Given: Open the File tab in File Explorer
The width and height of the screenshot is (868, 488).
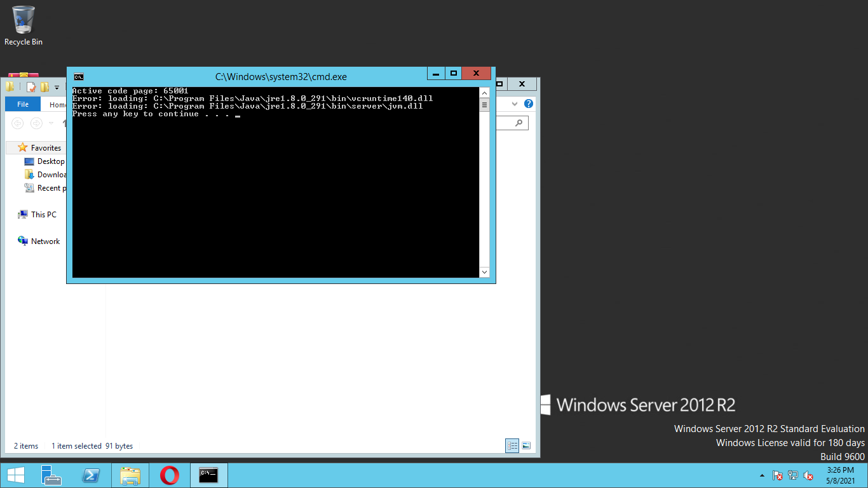Looking at the screenshot, I should coord(23,104).
